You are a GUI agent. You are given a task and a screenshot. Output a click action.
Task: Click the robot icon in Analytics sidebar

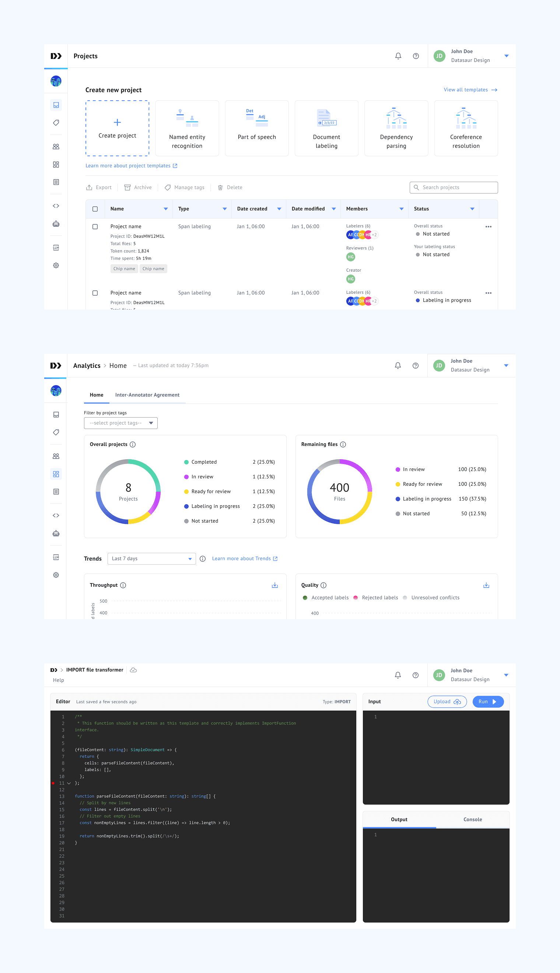56,533
